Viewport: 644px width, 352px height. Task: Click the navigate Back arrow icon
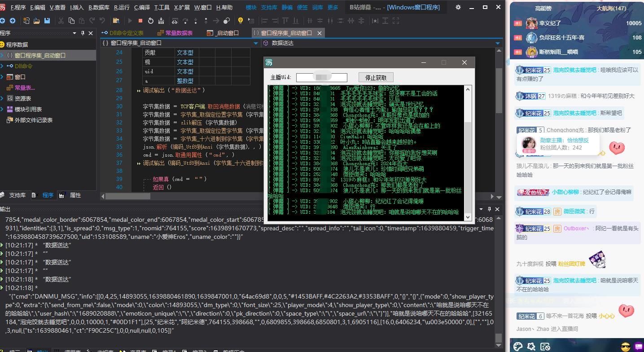pyautogui.click(x=3, y=21)
